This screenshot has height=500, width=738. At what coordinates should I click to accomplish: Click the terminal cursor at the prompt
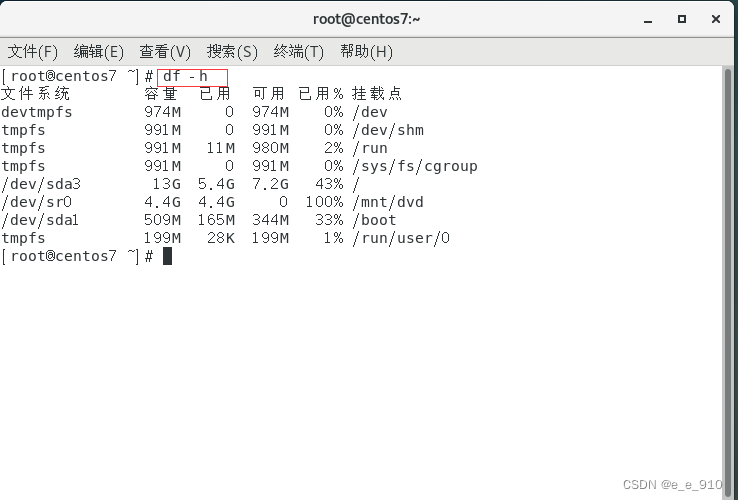[x=168, y=257]
